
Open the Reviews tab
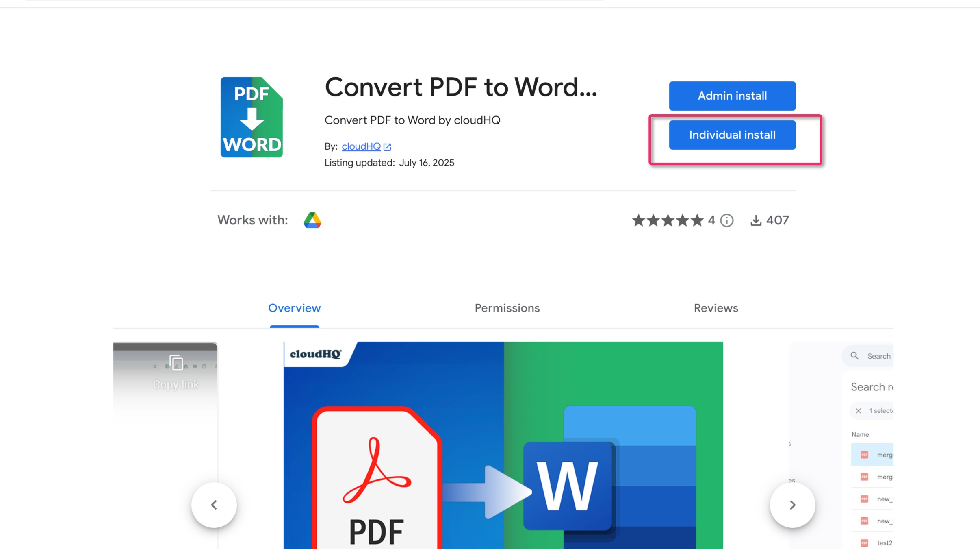[x=716, y=308]
